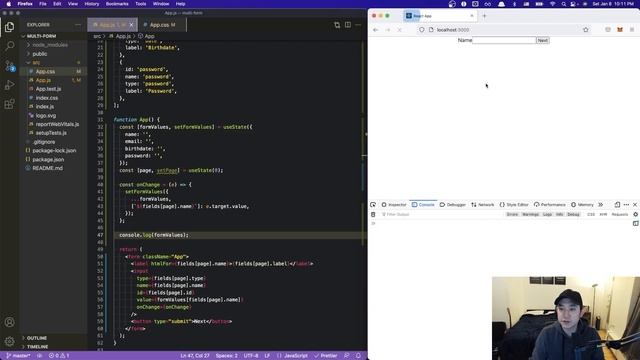Image resolution: width=640 pixels, height=360 pixels.
Task: Click Ln 47, Col 27 in status bar
Action: click(x=195, y=356)
